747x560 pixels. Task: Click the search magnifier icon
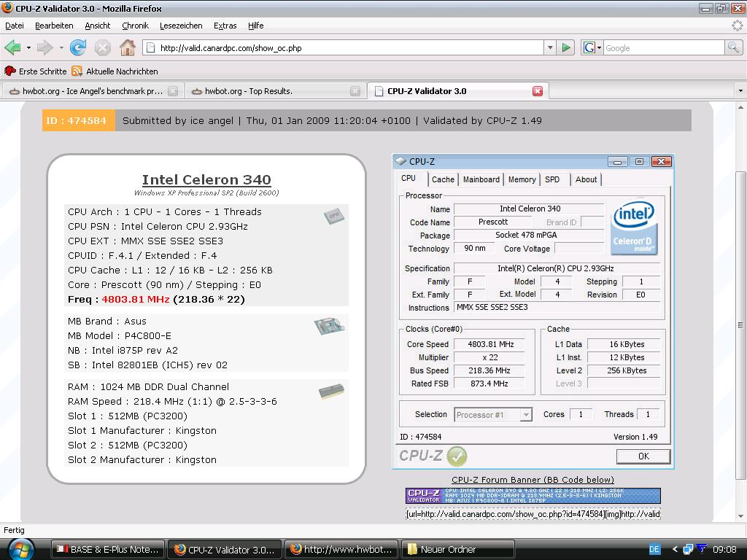click(x=733, y=47)
